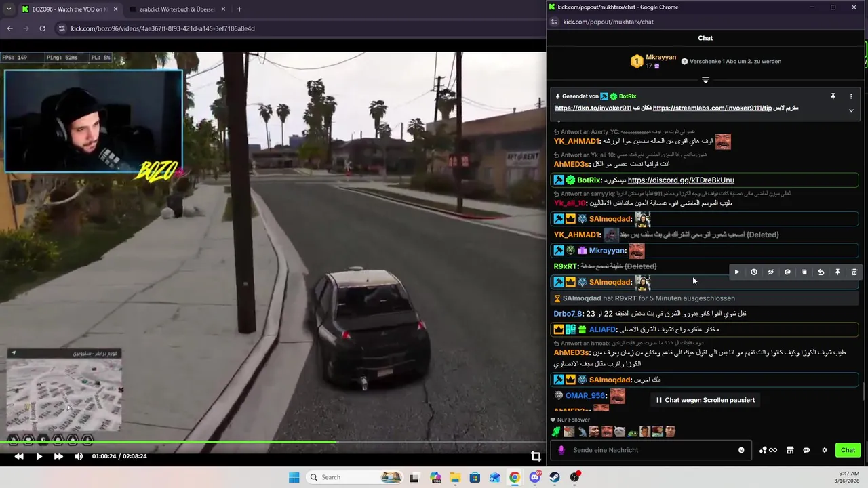Open chat settings gear
This screenshot has width=868, height=488.
click(x=825, y=450)
